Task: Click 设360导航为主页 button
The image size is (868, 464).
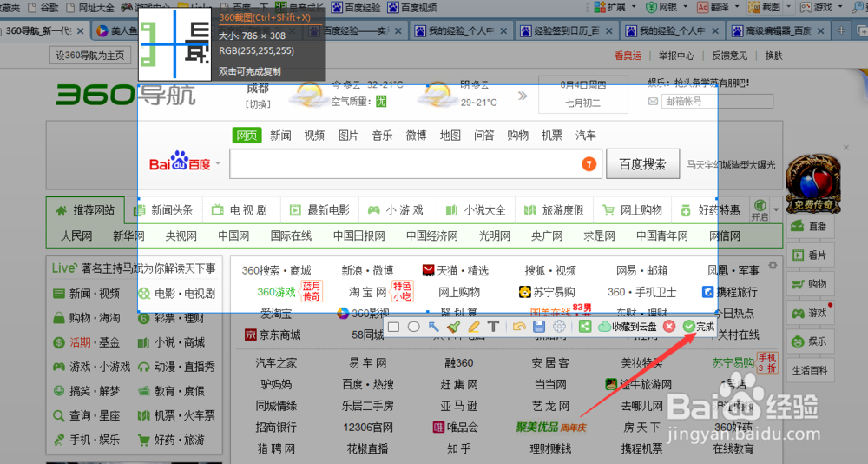Action: tap(90, 56)
